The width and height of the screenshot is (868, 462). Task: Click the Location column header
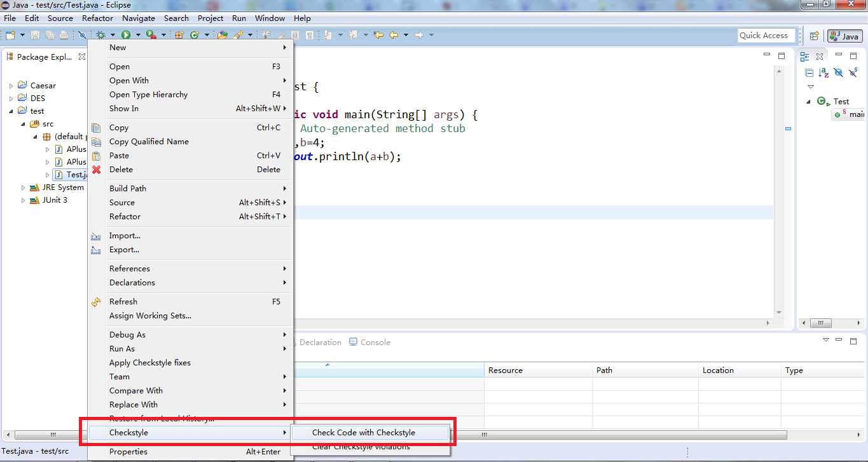click(x=740, y=370)
